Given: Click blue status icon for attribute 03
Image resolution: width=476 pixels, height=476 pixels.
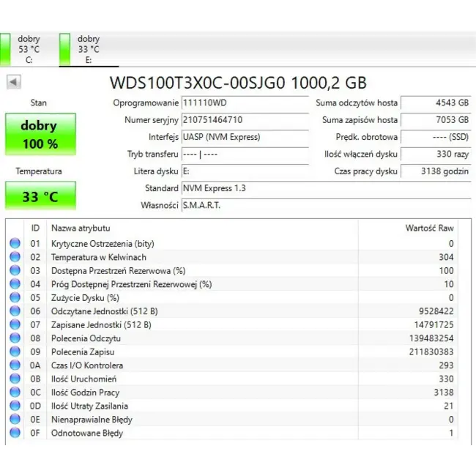Looking at the screenshot, I should [x=15, y=270].
